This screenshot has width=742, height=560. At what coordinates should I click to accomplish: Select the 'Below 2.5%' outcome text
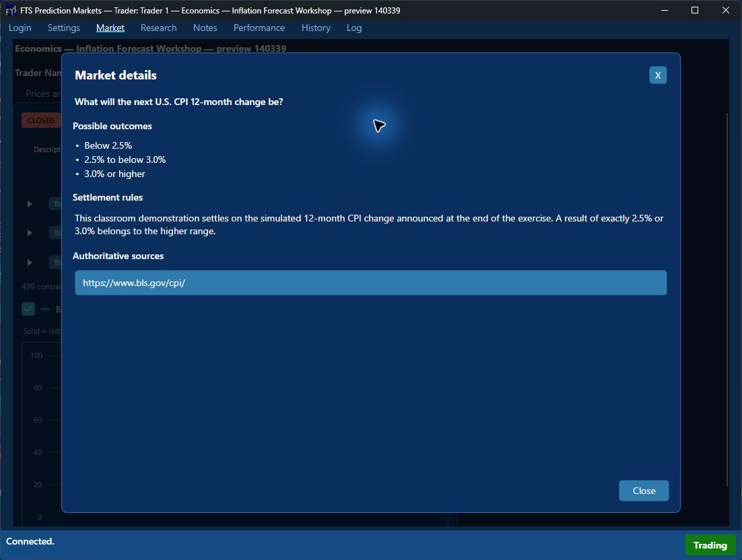[108, 145]
